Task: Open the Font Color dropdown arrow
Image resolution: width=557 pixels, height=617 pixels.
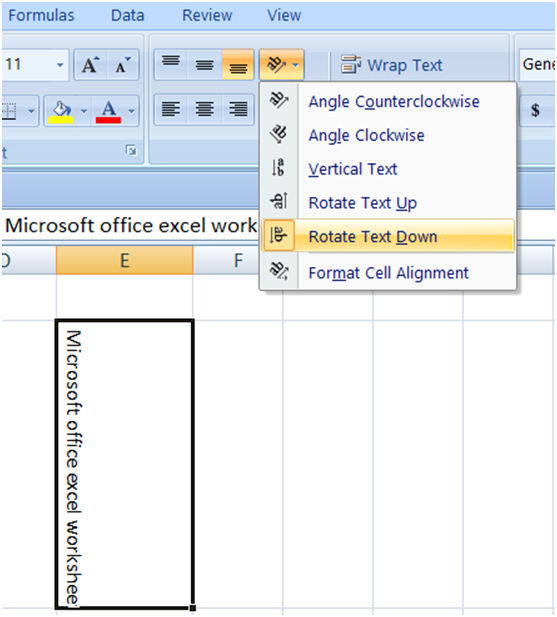Action: click(x=132, y=111)
